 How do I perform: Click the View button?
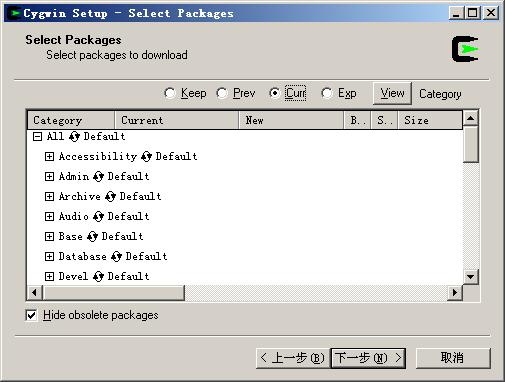[392, 93]
